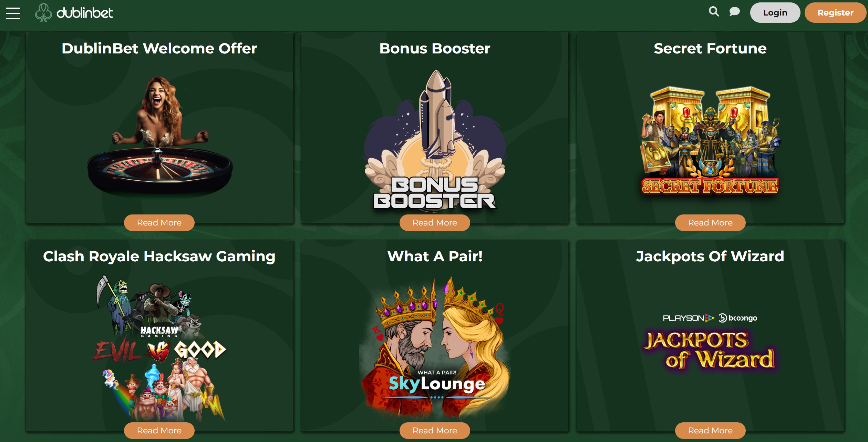This screenshot has width=868, height=442.
Task: Open the hamburger menu icon
Action: click(x=13, y=13)
